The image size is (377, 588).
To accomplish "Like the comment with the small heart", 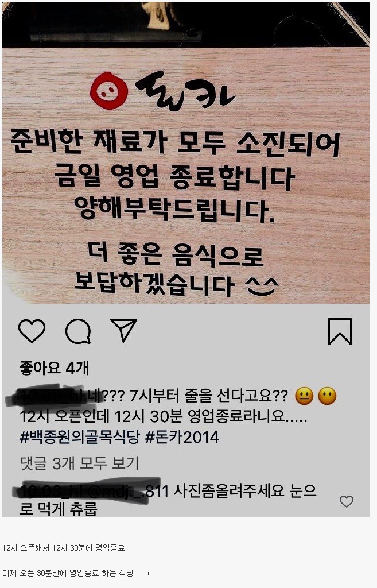I will [x=346, y=501].
